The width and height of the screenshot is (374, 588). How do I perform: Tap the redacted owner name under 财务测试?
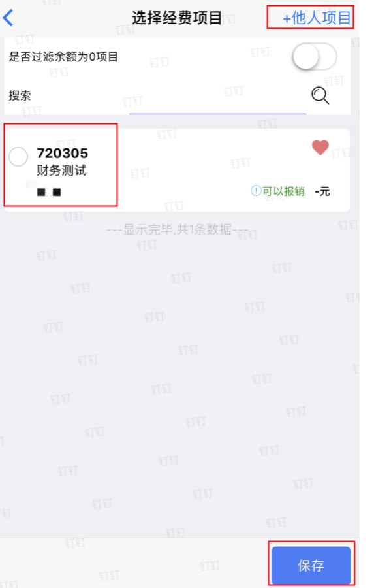[49, 192]
